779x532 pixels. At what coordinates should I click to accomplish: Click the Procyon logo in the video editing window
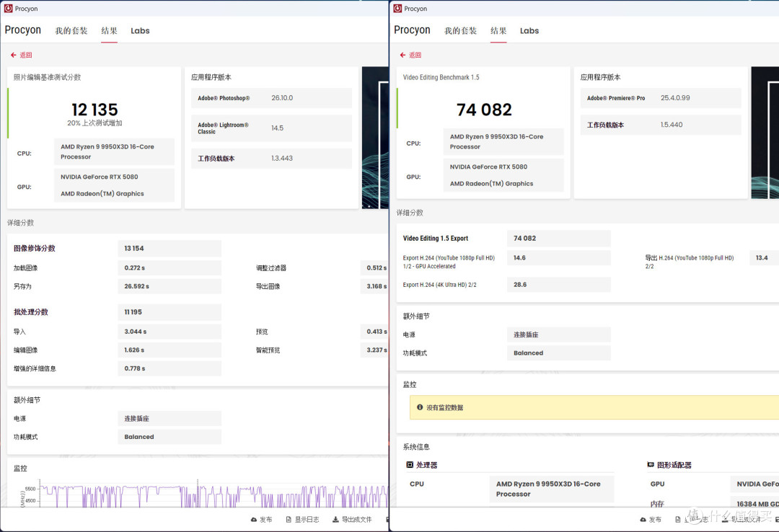[x=413, y=30]
